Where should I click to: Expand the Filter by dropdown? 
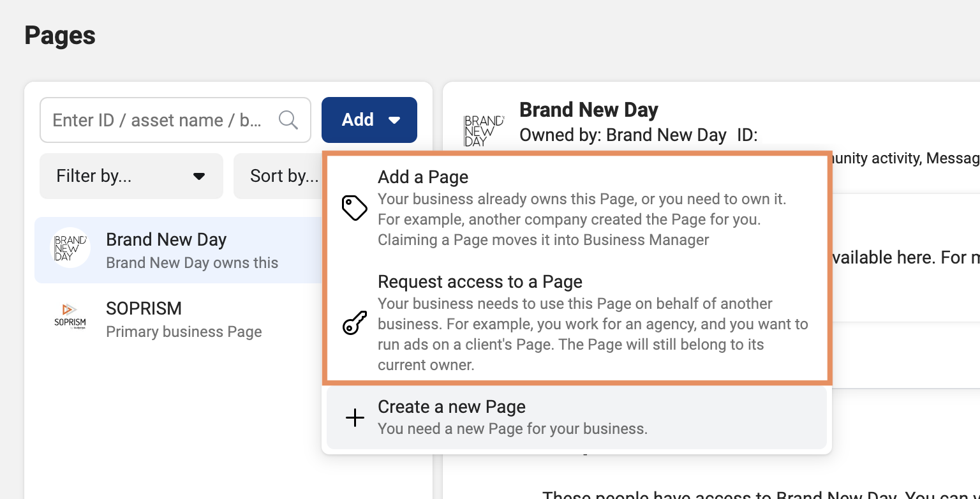(x=131, y=176)
